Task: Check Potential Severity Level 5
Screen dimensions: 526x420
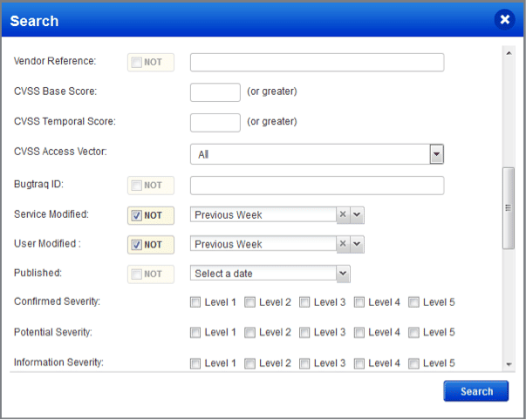Action: (413, 333)
